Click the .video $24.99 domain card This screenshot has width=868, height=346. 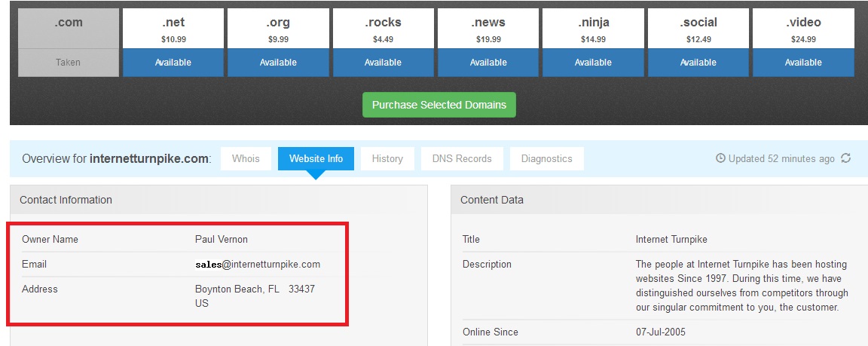[803, 29]
